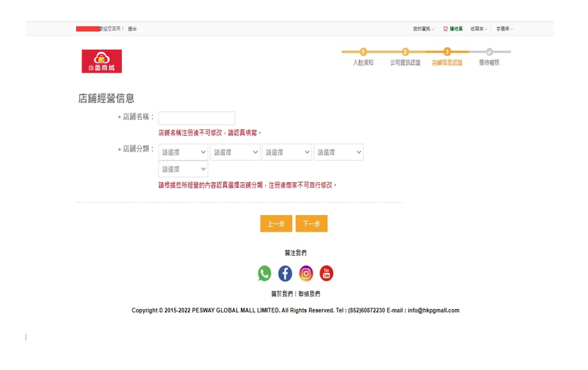Expand the second-row 店鋪分類 dropdown
The image size is (588, 370).
click(183, 169)
